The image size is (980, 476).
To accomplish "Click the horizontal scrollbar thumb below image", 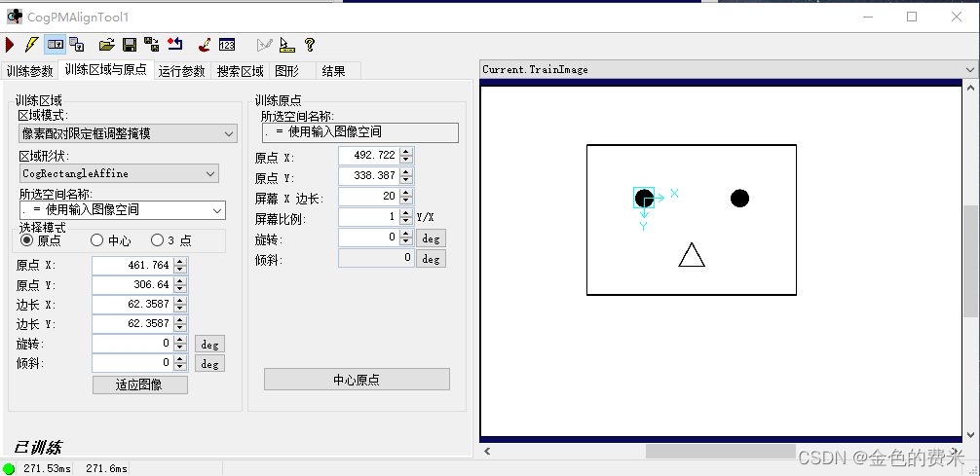I will pyautogui.click(x=720, y=451).
